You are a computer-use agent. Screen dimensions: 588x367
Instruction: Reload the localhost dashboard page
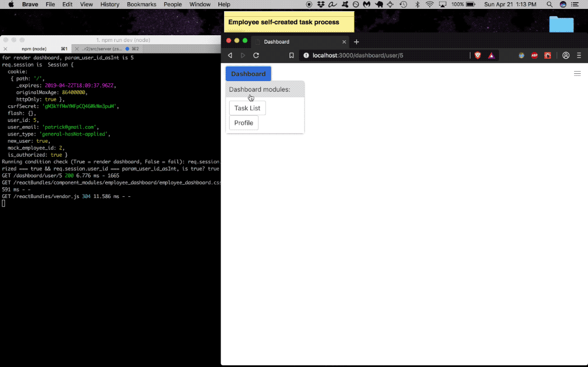tap(256, 55)
